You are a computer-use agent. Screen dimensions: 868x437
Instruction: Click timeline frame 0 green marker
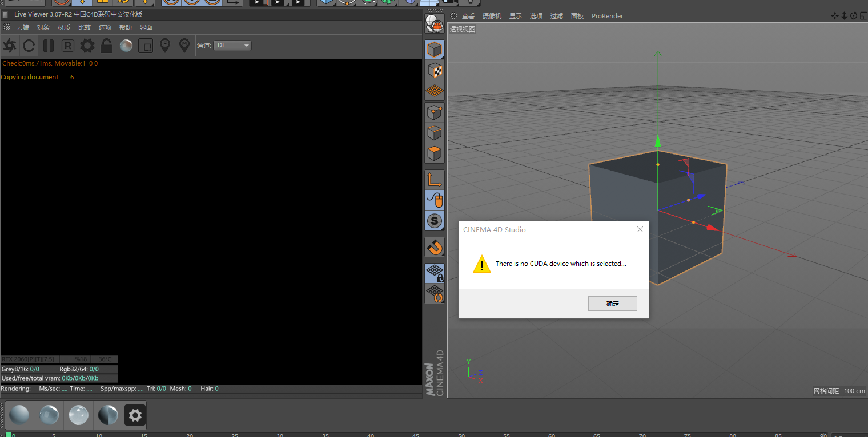9,435
